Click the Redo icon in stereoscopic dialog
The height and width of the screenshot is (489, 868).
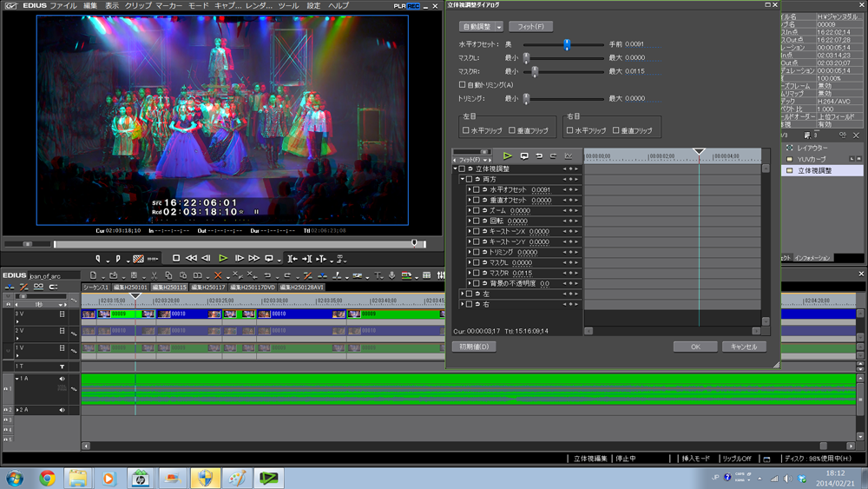tap(553, 156)
